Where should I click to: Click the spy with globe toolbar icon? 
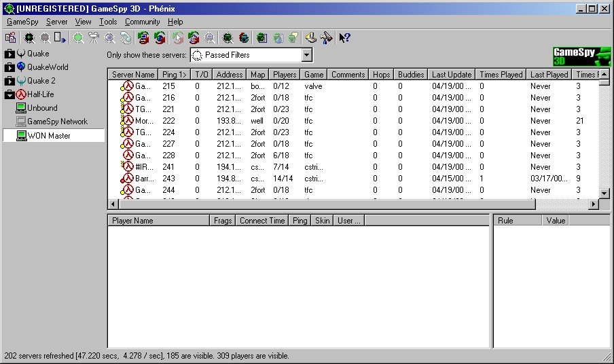278,38
